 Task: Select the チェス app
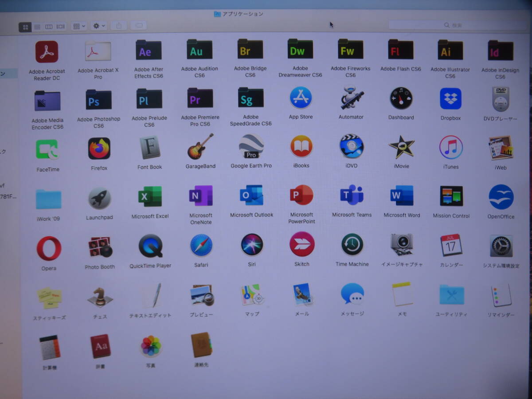100,297
